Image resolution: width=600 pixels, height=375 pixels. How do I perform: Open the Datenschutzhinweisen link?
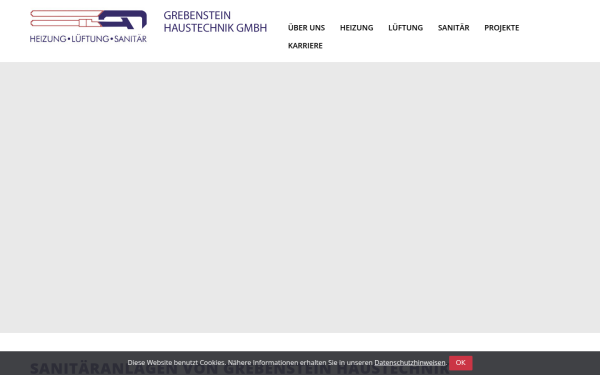click(410, 362)
